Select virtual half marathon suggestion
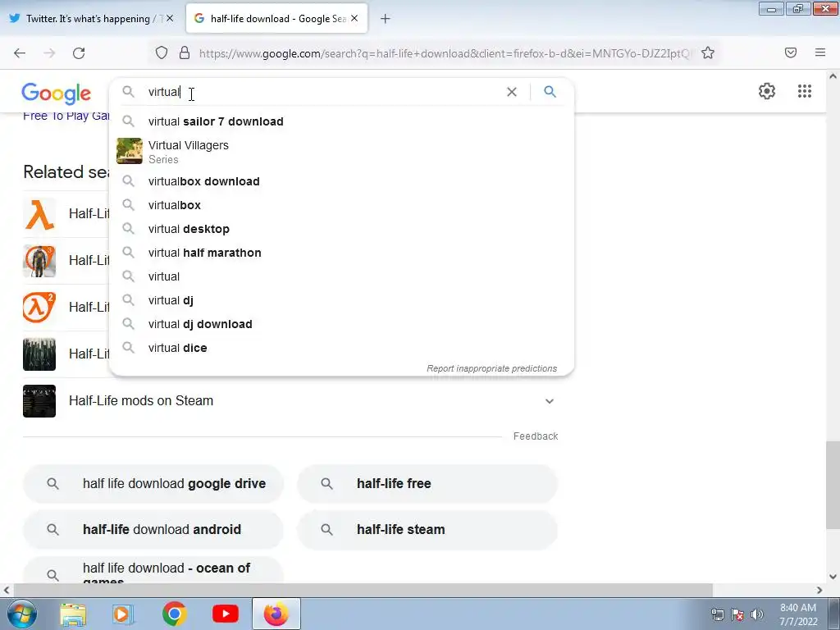Image resolution: width=840 pixels, height=630 pixels. pos(340,253)
